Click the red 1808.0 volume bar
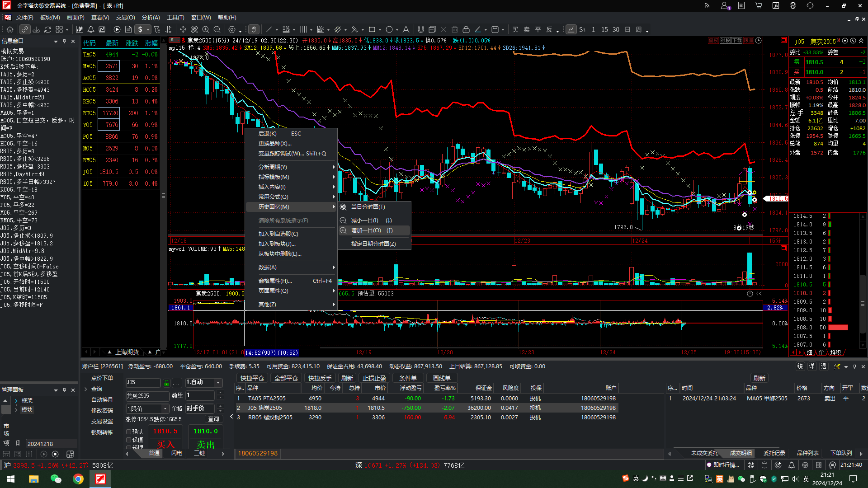This screenshot has width=868, height=488. pos(838,328)
